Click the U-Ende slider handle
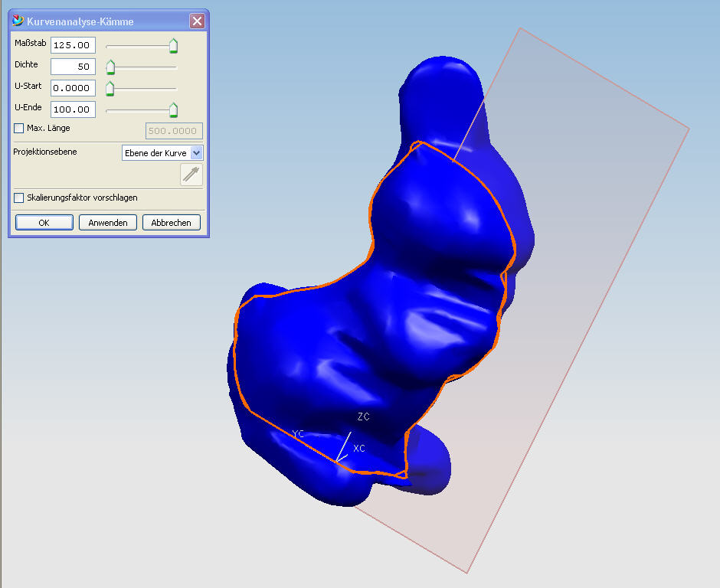Screen dimensions: 720x588 [x=173, y=109]
